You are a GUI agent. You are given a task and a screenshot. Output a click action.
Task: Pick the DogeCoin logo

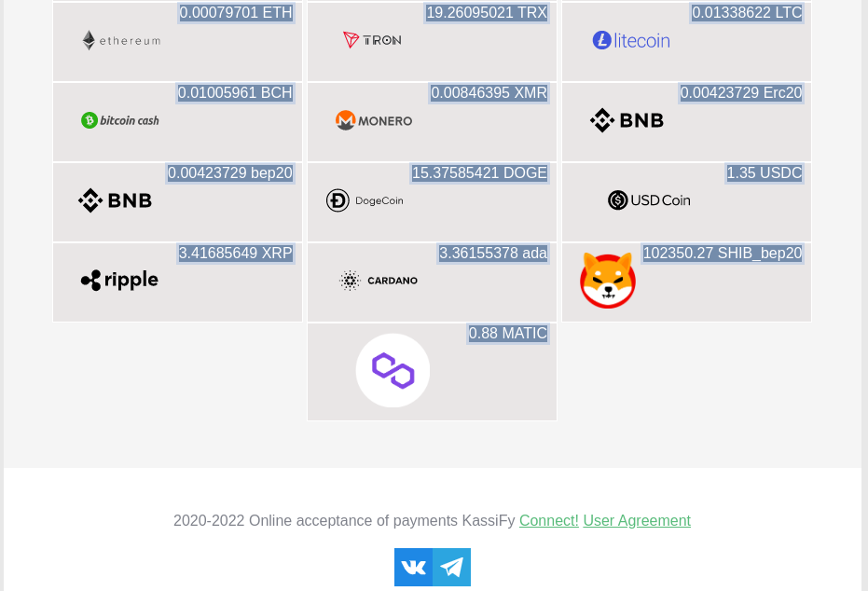tap(365, 200)
